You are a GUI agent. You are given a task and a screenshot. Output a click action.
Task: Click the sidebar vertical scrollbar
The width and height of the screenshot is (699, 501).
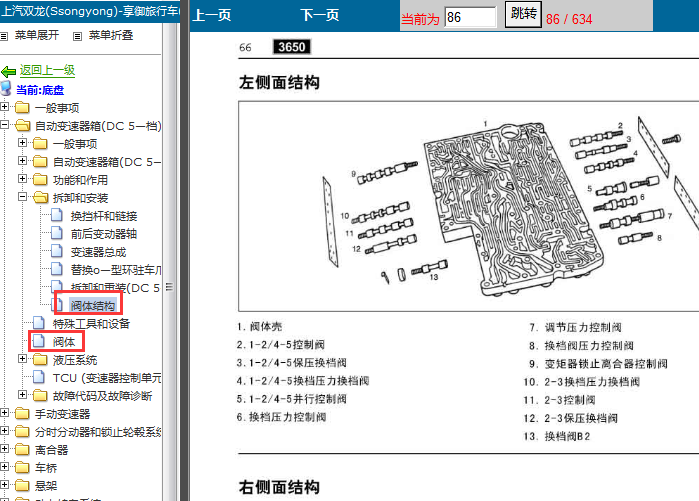(x=169, y=262)
